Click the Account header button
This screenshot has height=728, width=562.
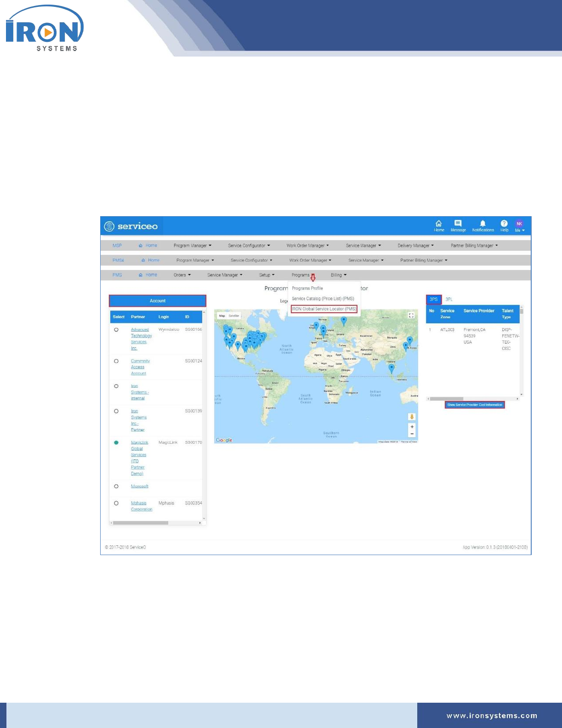click(x=158, y=301)
